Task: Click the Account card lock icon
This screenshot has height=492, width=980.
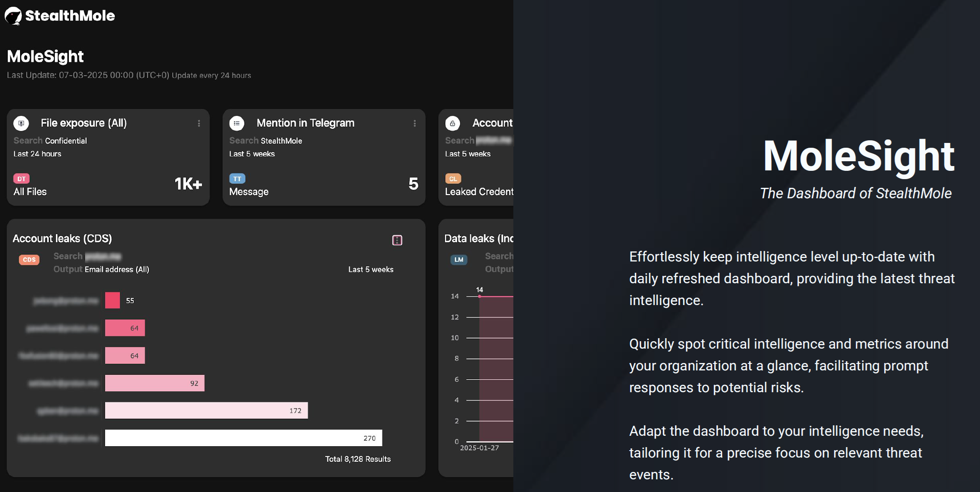Action: coord(453,123)
